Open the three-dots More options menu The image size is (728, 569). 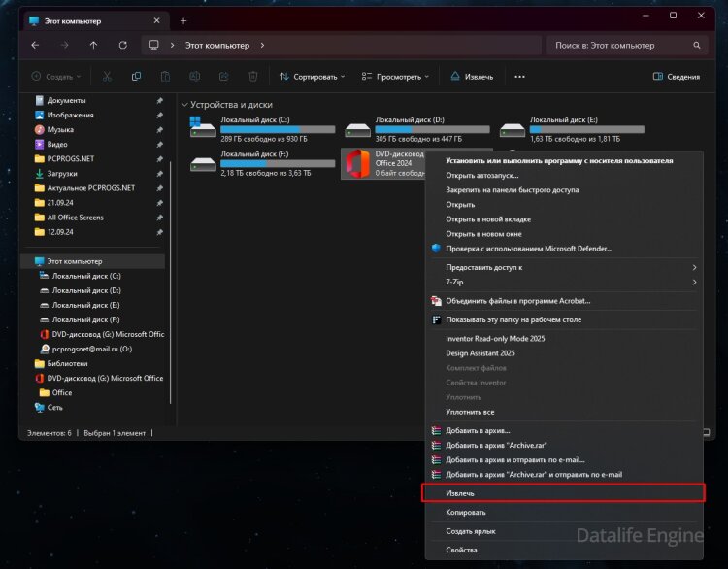[519, 76]
